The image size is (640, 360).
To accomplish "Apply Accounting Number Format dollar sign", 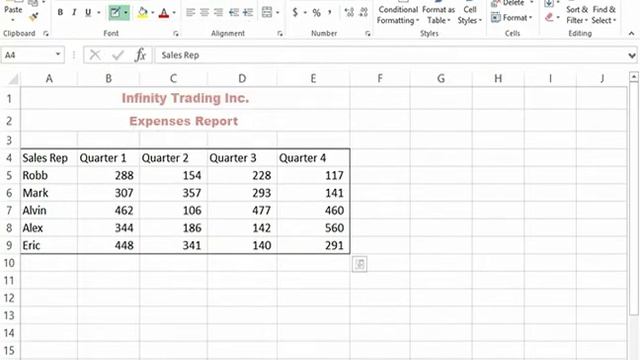I will pyautogui.click(x=295, y=13).
